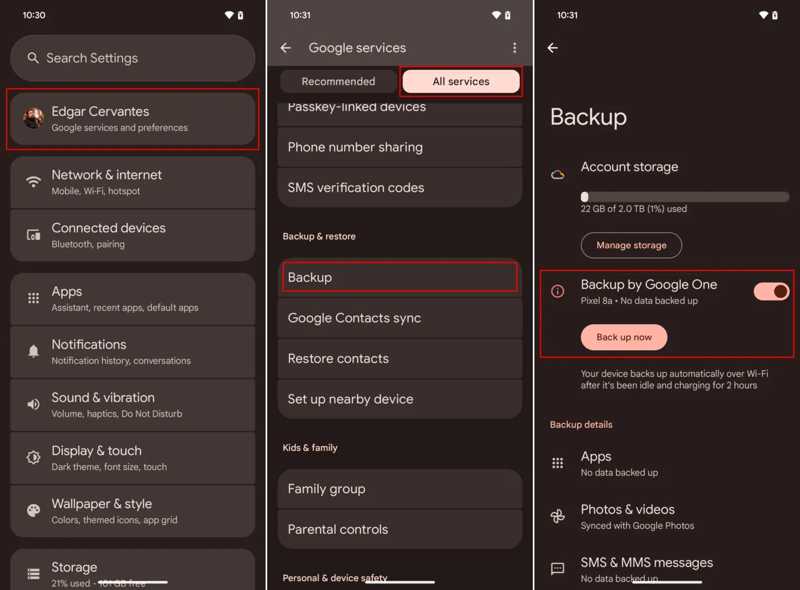Tap the battery status icon on Backup screen

pyautogui.click(x=775, y=15)
